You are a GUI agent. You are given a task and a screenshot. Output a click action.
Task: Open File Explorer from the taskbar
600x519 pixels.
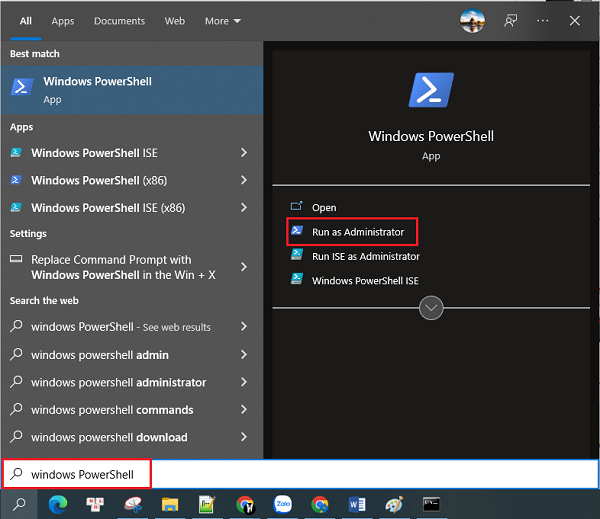click(169, 504)
